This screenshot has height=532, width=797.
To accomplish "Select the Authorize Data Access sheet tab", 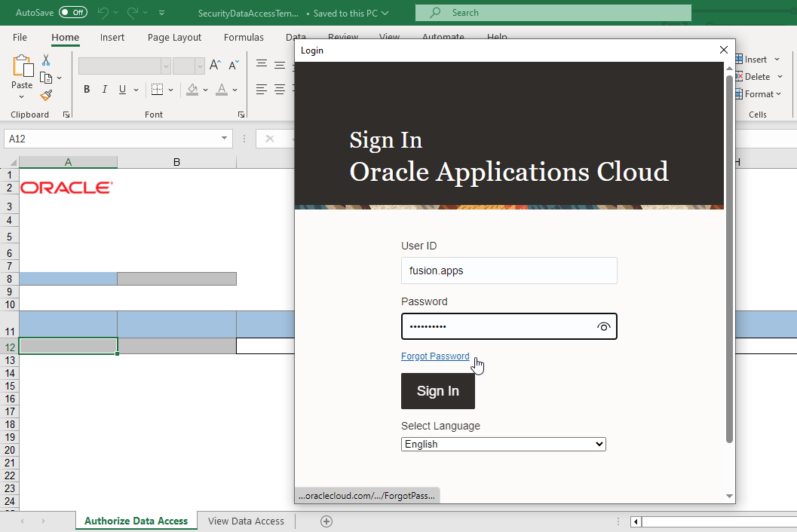I will click(x=136, y=521).
